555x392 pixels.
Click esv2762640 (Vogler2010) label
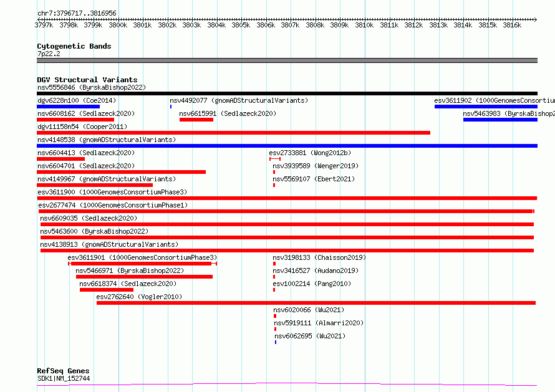point(139,297)
